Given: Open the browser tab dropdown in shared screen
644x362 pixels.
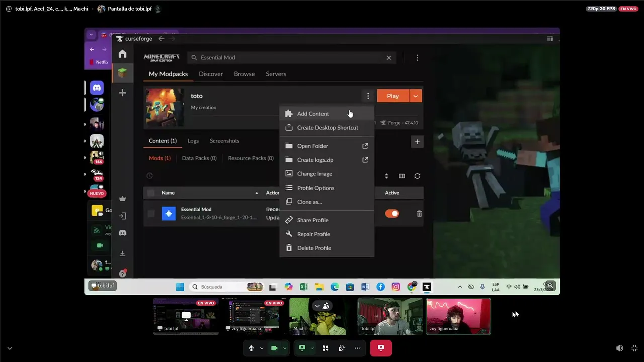Looking at the screenshot, I should click(x=91, y=35).
